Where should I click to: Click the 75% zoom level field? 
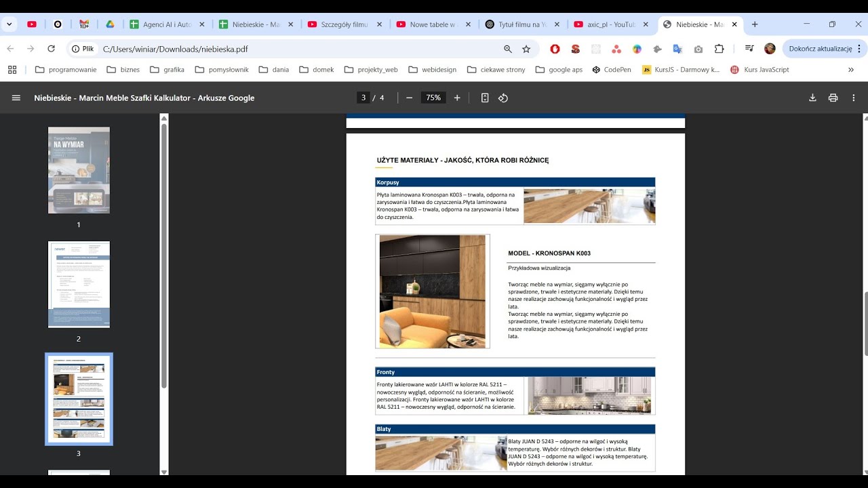click(433, 98)
